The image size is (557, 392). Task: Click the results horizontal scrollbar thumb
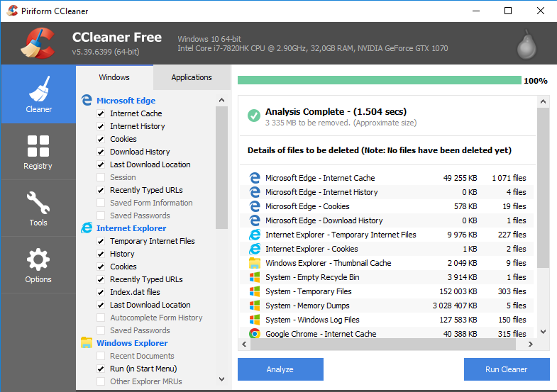(x=383, y=344)
